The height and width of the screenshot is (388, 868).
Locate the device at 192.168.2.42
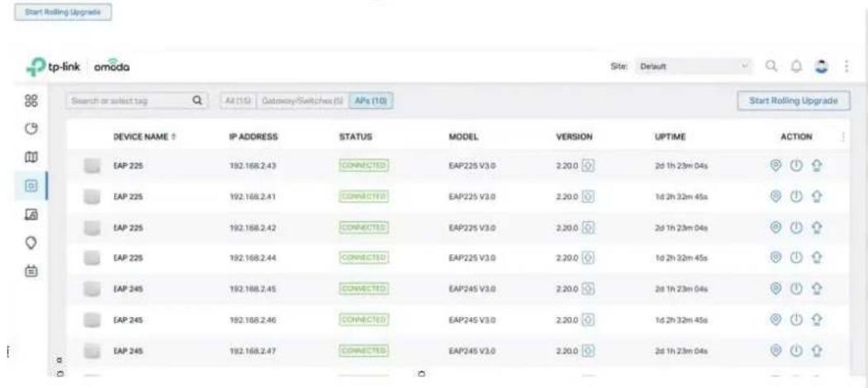tap(776, 227)
